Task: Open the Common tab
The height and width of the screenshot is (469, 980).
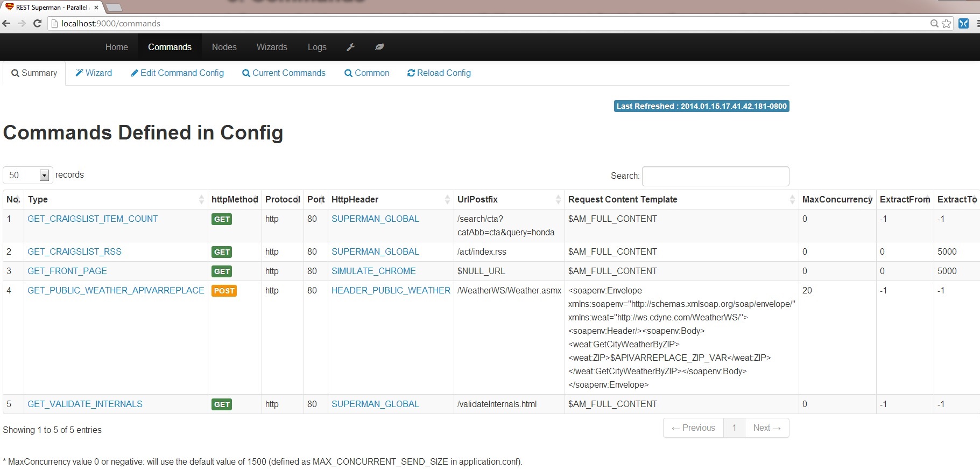Action: pos(367,73)
